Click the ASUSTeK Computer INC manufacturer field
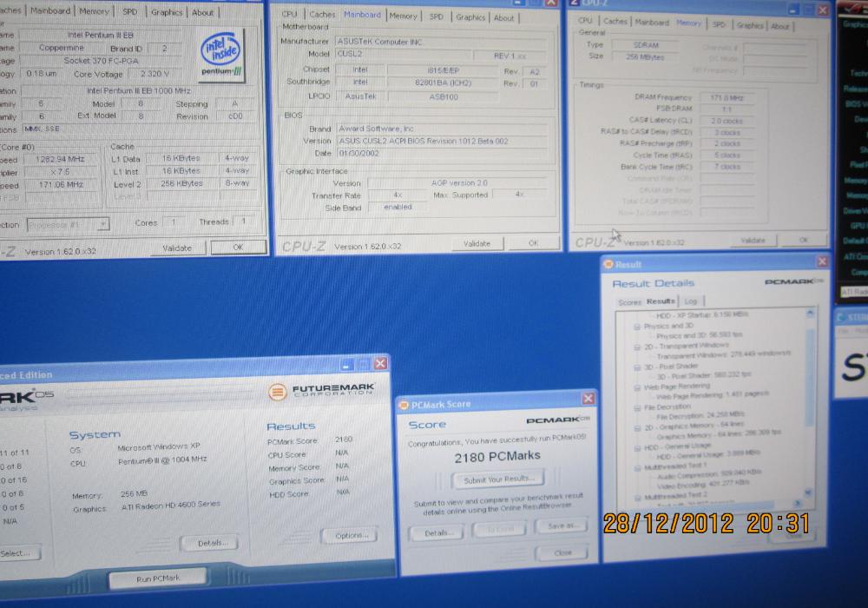Screen dimensions: 868x608 [x=441, y=42]
